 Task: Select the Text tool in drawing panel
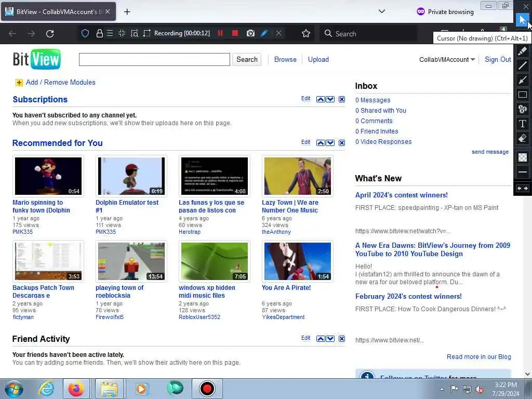point(523,124)
